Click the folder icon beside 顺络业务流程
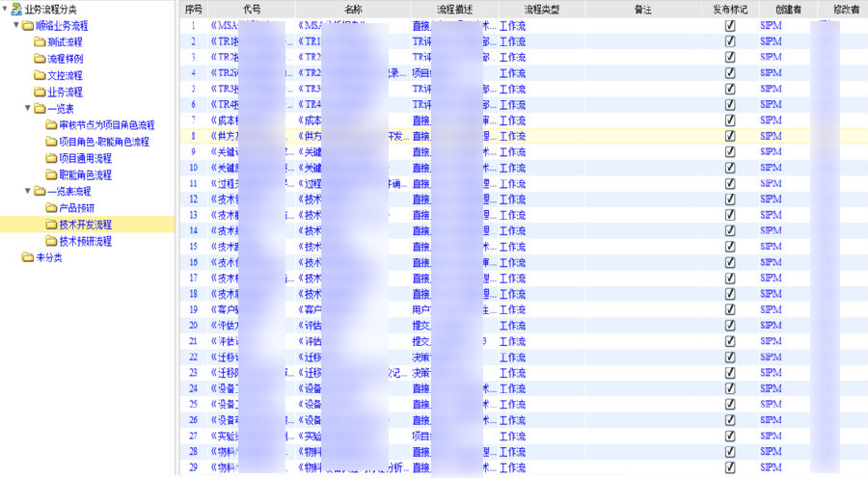Screen dimensions: 868x478 pyautogui.click(x=28, y=25)
